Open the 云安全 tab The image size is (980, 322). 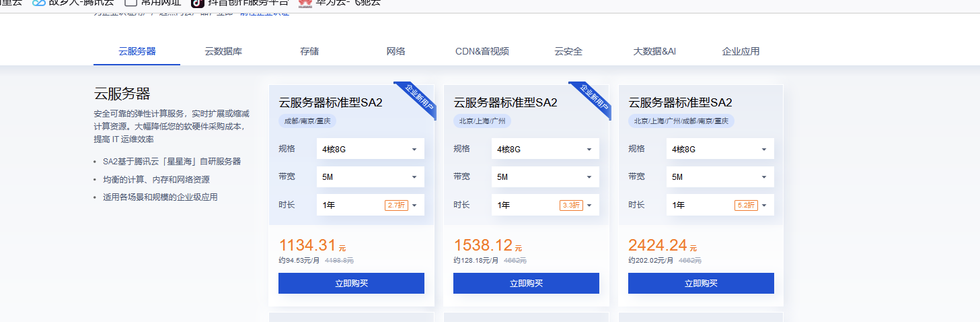568,51
